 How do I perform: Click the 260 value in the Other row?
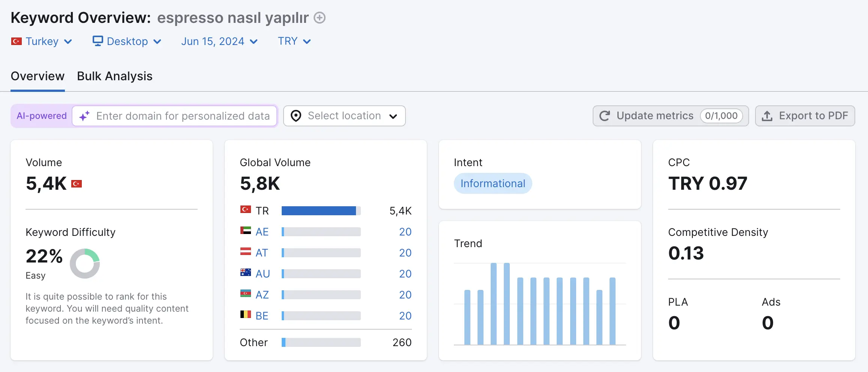402,342
